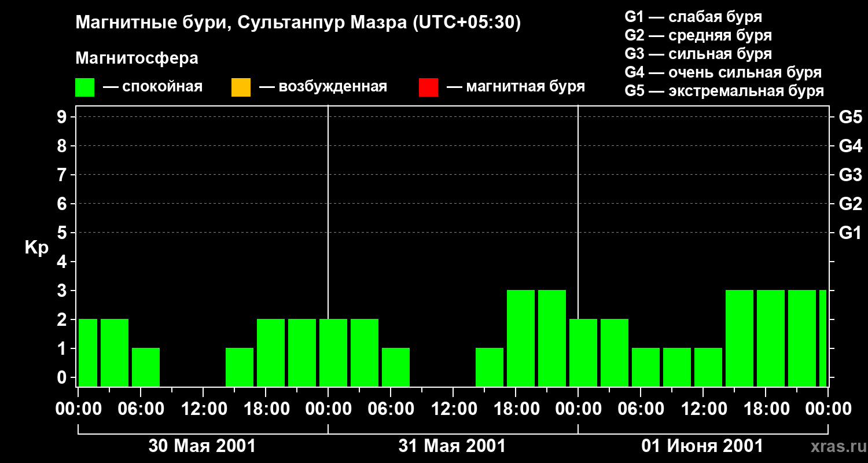Viewport: 868px width, 463px height.
Task: Click the '01 Июня 2001' date label
Action: [x=702, y=446]
